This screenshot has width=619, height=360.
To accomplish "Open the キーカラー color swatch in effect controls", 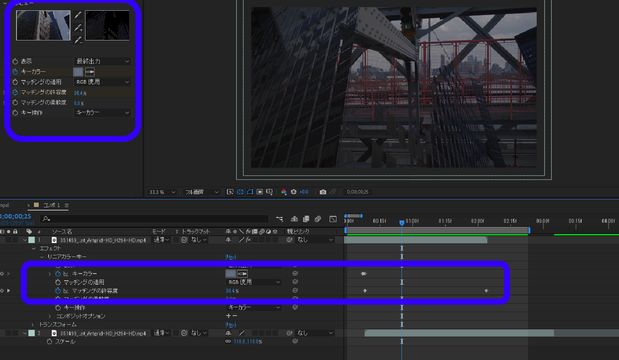I will (x=78, y=72).
